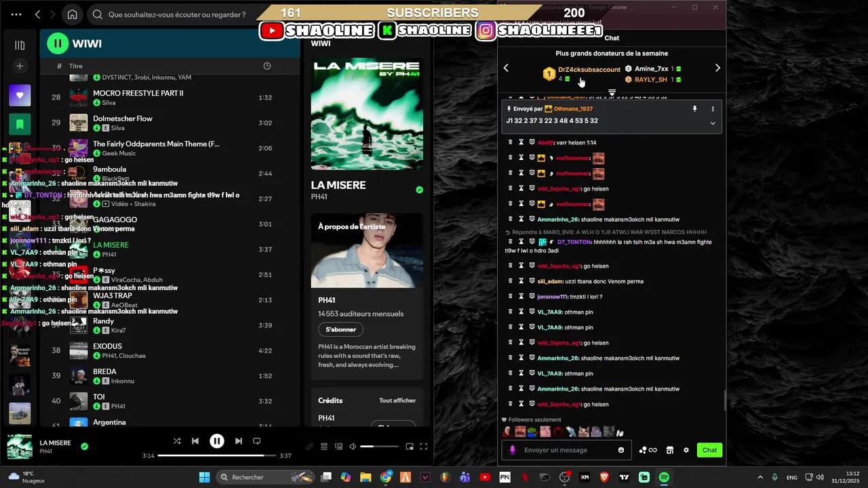Screen dimensions: 868x488
Task: Toggle shuffle in Spotify player bar
Action: (x=177, y=441)
